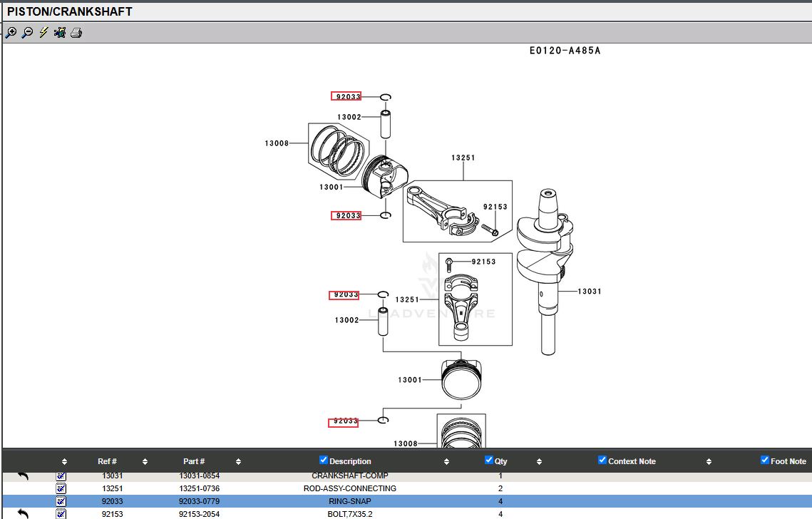Screen dimensions: 812x519
Task: Sort by the Ref # column header
Action: pos(107,461)
